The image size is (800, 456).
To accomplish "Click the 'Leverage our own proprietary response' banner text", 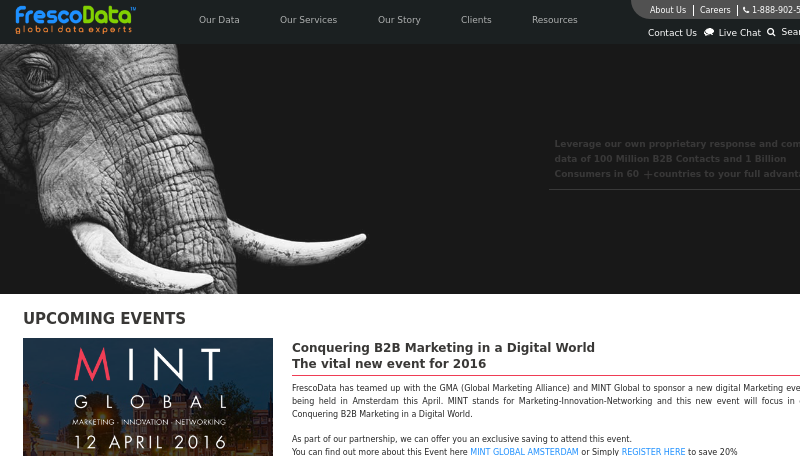I will point(677,159).
